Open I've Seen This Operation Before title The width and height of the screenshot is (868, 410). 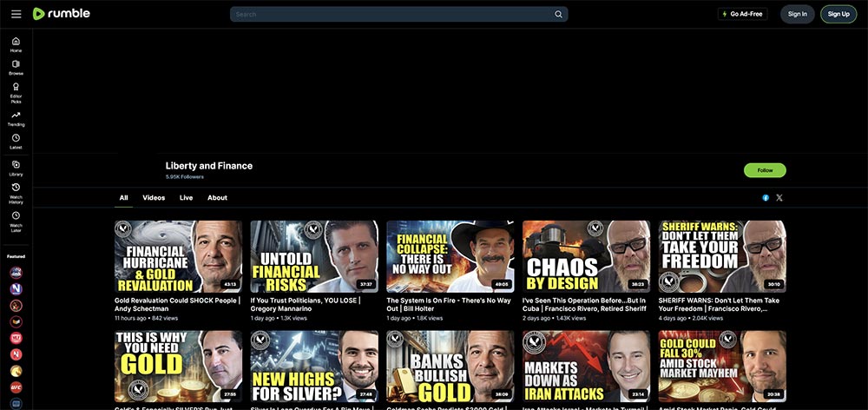584,304
